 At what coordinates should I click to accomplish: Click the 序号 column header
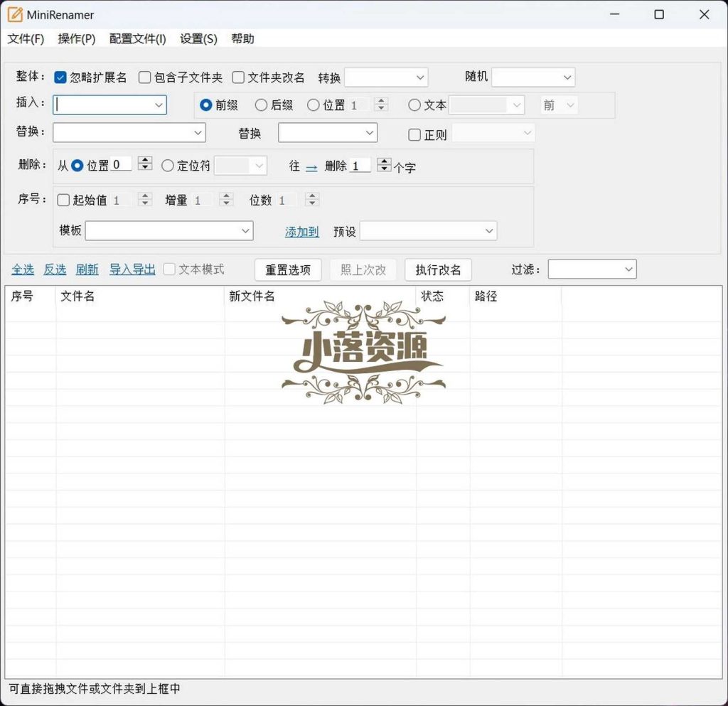coord(31,296)
